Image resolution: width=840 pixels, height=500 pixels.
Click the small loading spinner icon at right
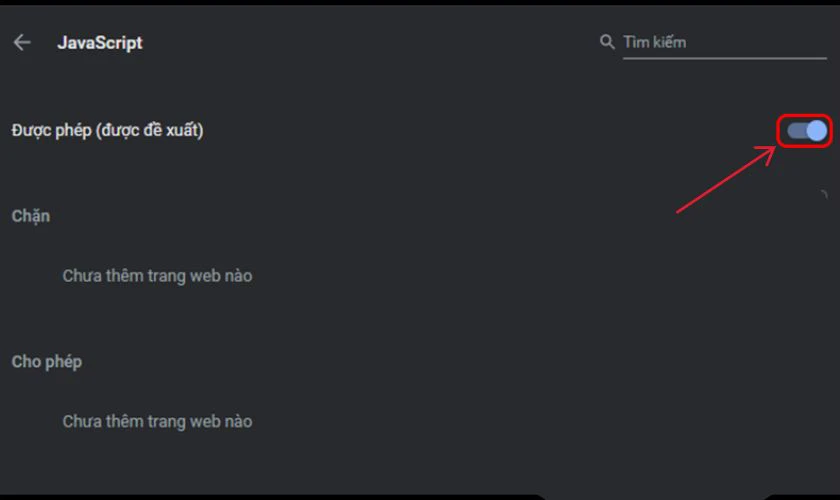click(824, 194)
